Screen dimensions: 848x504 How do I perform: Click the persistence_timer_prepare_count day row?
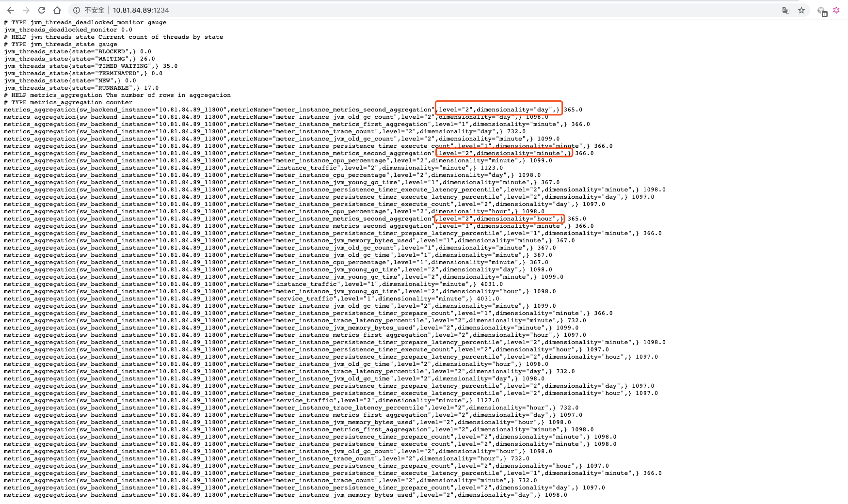point(304,488)
